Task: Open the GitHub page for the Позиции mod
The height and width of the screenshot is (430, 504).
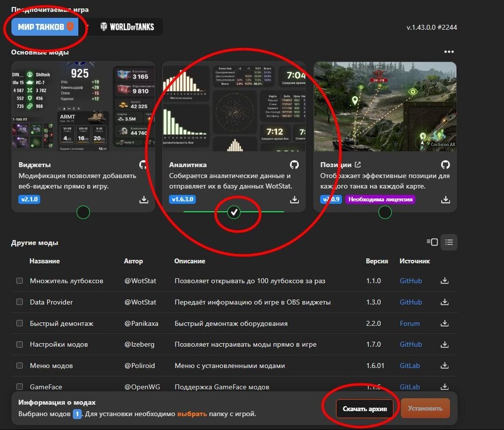Action: pyautogui.click(x=445, y=165)
